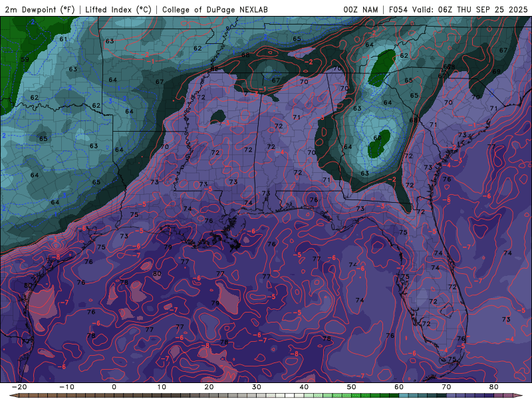Click the 59 dewpoint value on the map

click(25, 59)
